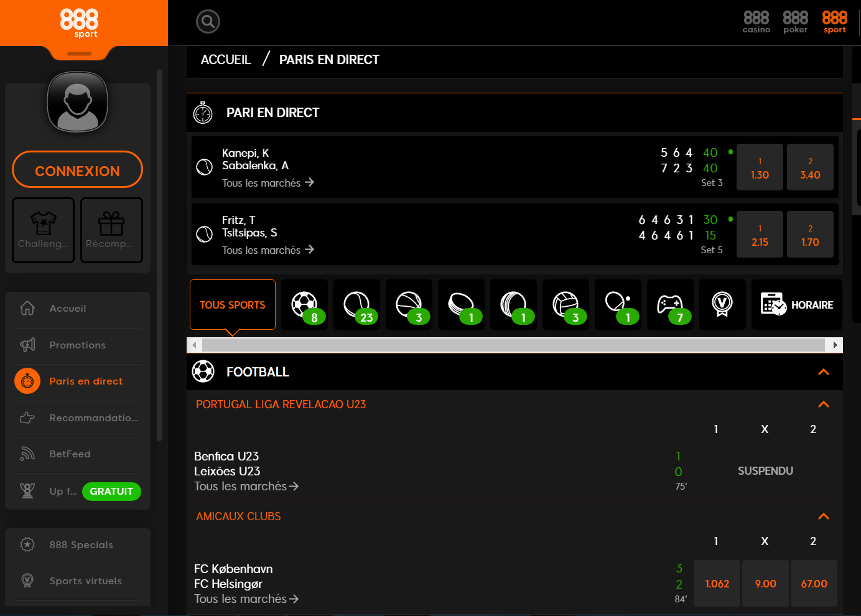The width and height of the screenshot is (861, 616).
Task: Bet on FC København win at 1.062
Action: click(x=717, y=584)
